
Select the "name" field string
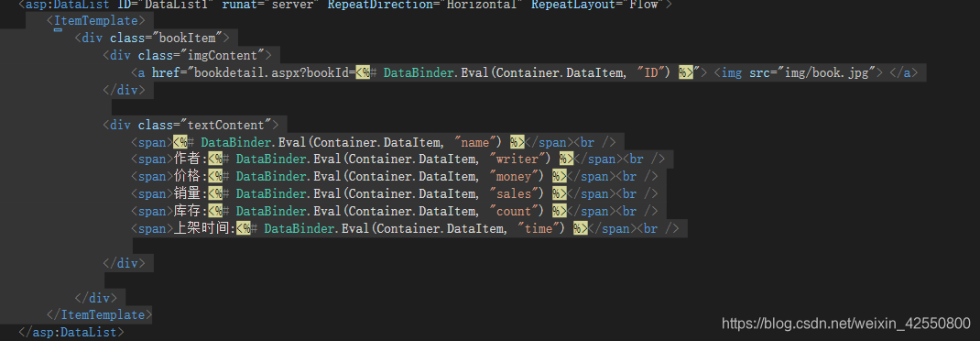(475, 142)
